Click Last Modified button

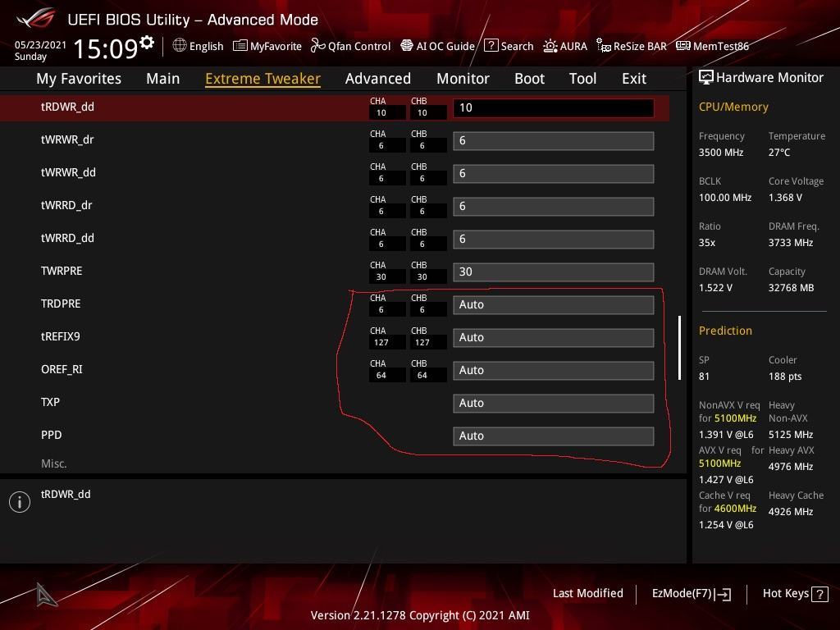tap(587, 594)
